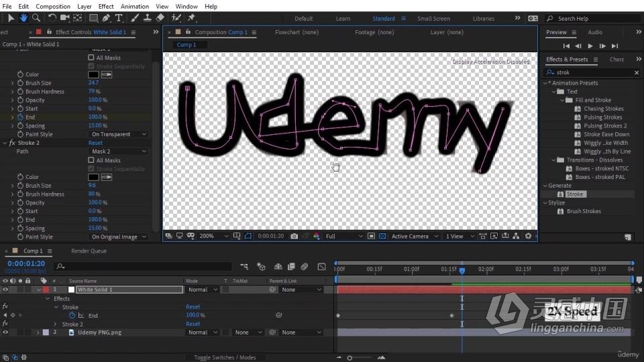Select the Eraser tool
Screen dimensions: 644x362
point(160,17)
